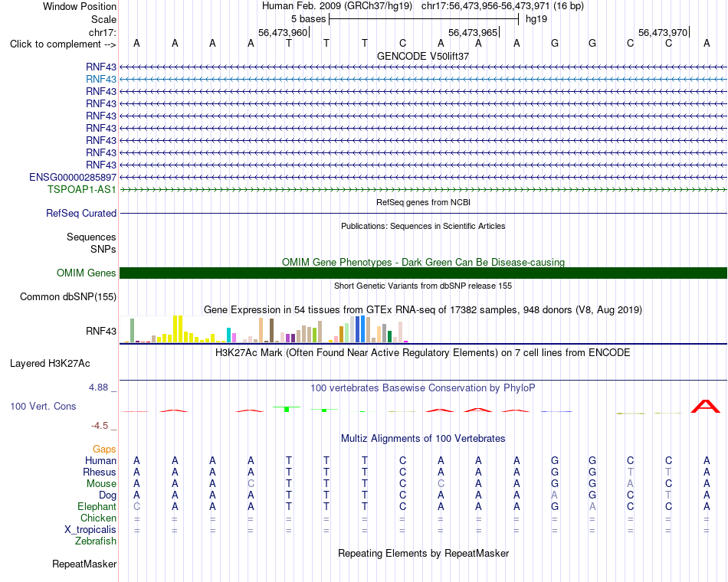Click the GTEx Gene Expression in 54 tissues title
Screen dimensions: 728x582
pos(423,309)
